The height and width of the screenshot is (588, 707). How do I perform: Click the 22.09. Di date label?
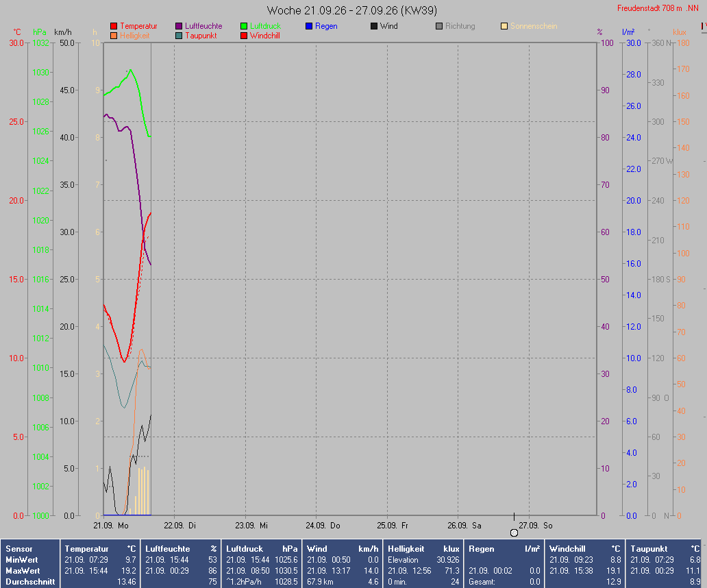(180, 526)
